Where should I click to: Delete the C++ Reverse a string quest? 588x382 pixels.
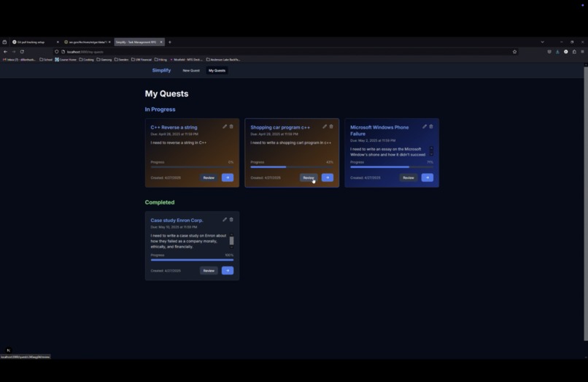[231, 126]
